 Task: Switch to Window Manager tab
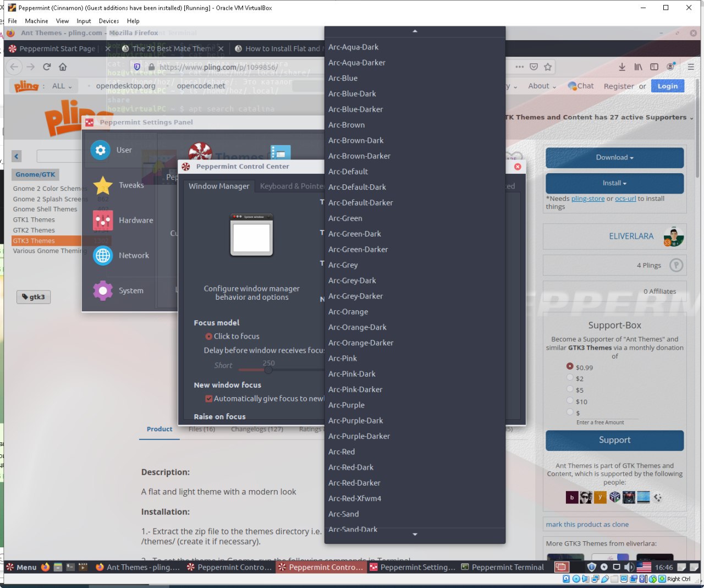coord(219,186)
